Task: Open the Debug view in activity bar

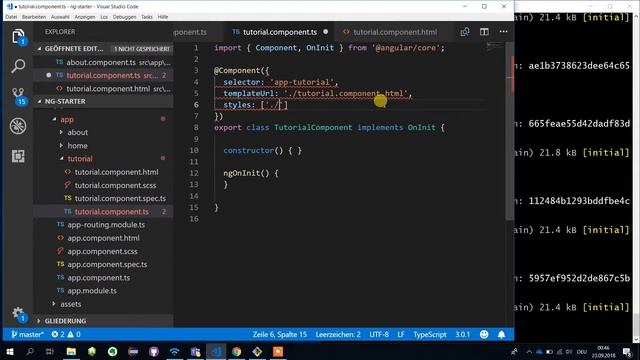Action: click(x=18, y=126)
